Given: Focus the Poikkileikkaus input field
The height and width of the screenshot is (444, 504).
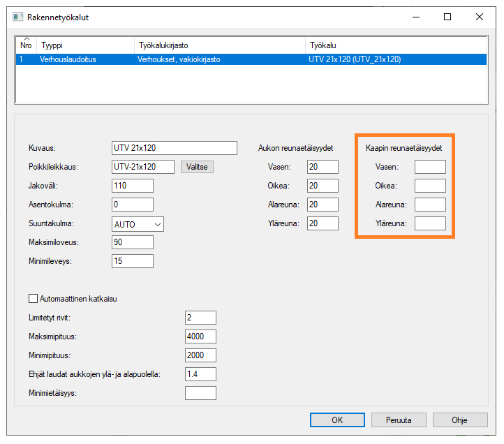Looking at the screenshot, I should pyautogui.click(x=143, y=167).
